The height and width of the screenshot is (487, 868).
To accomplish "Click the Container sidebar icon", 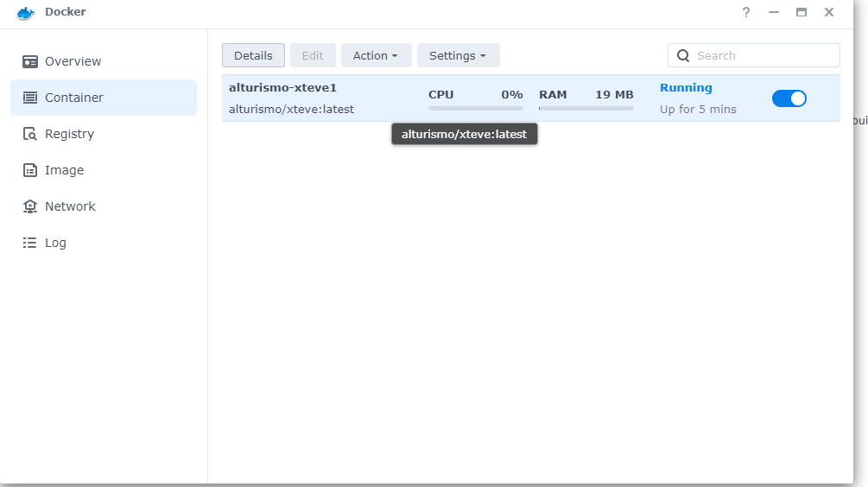I will [x=30, y=98].
